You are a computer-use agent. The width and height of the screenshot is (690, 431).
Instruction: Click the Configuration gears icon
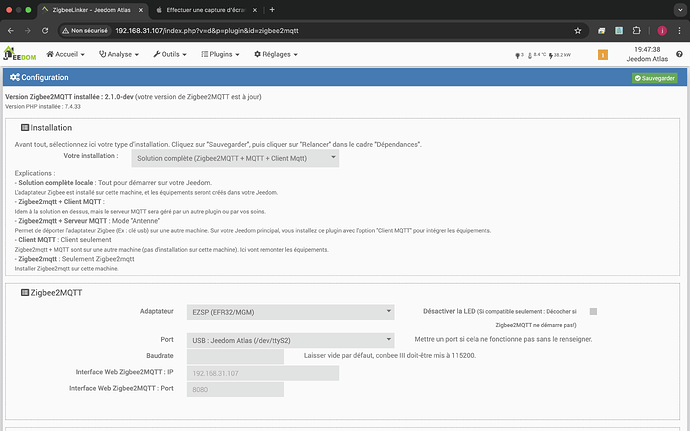point(15,77)
